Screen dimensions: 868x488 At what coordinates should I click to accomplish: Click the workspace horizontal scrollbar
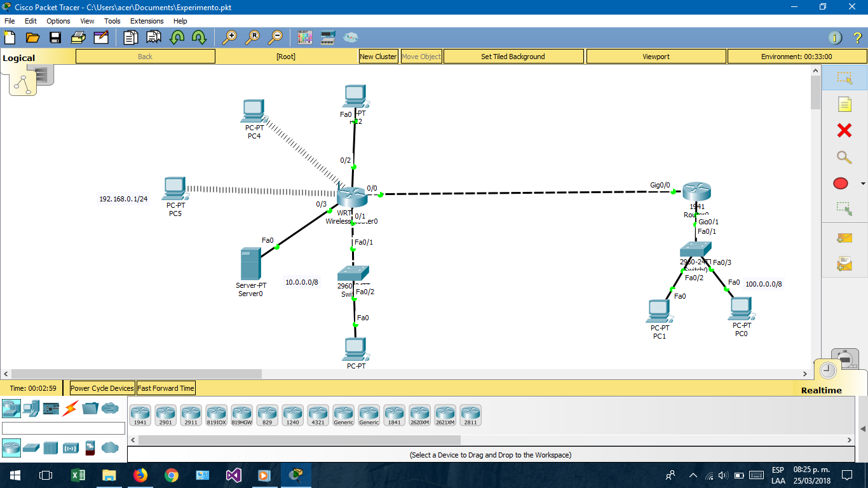coord(137,374)
